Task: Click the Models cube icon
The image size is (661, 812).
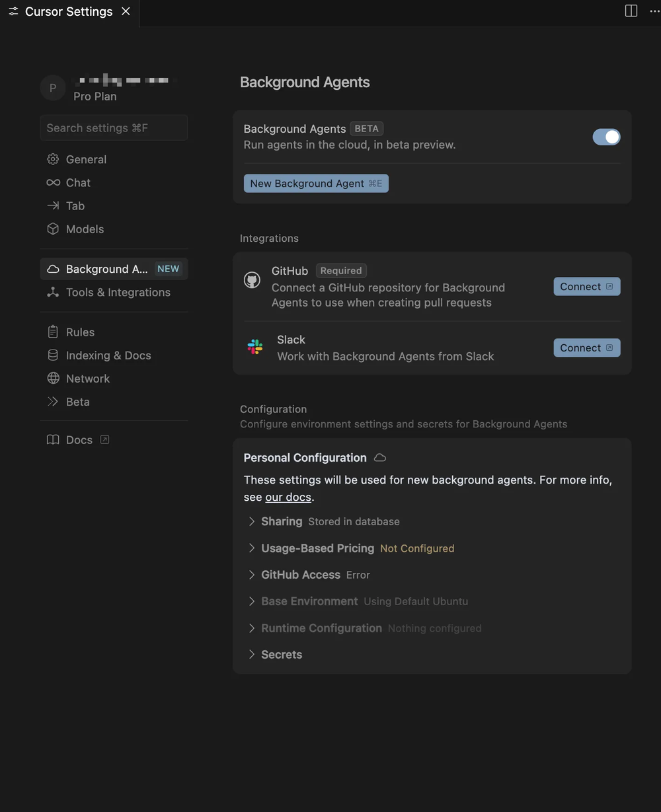Action: (53, 229)
